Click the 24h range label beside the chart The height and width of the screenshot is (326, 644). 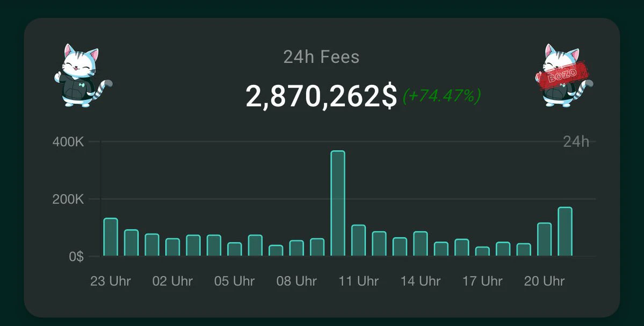click(576, 142)
